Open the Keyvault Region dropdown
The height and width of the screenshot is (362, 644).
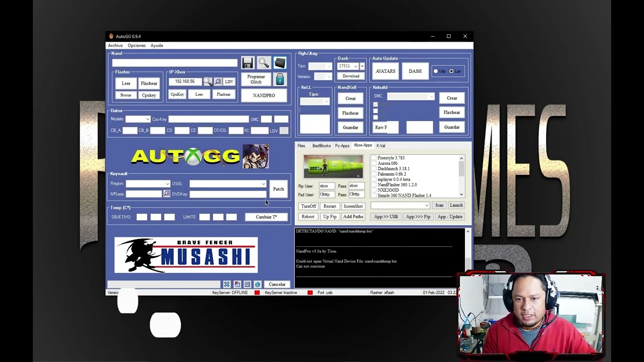pos(148,184)
